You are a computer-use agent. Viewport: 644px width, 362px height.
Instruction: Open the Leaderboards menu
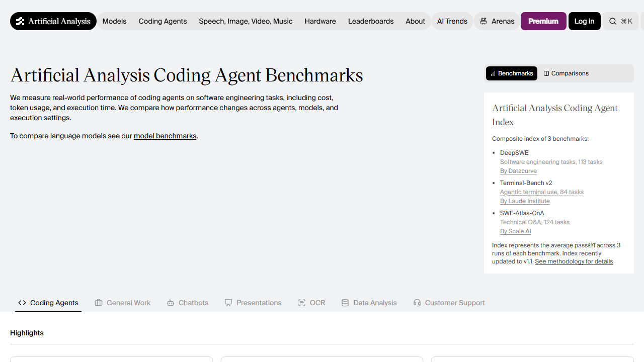click(371, 21)
